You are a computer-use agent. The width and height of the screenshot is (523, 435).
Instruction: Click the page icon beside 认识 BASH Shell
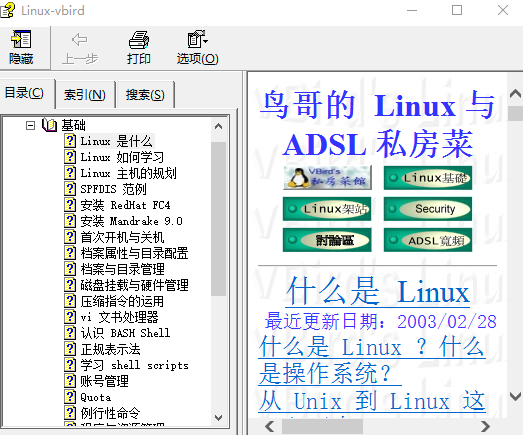click(70, 333)
